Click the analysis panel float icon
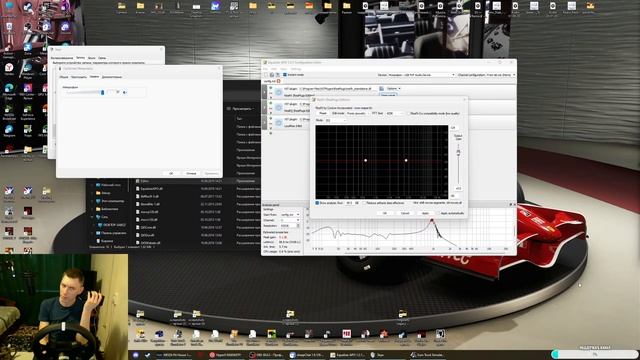640x360 pixels. point(510,204)
